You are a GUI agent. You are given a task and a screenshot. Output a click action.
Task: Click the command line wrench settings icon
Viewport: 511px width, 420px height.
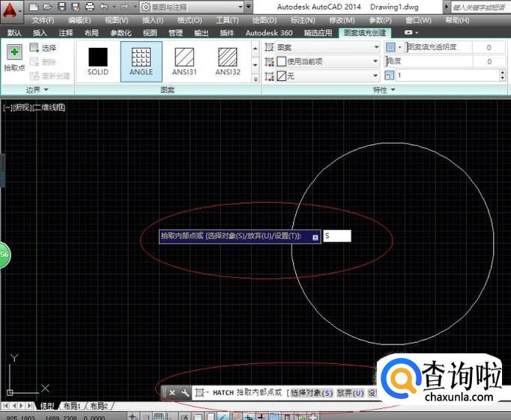click(x=184, y=392)
